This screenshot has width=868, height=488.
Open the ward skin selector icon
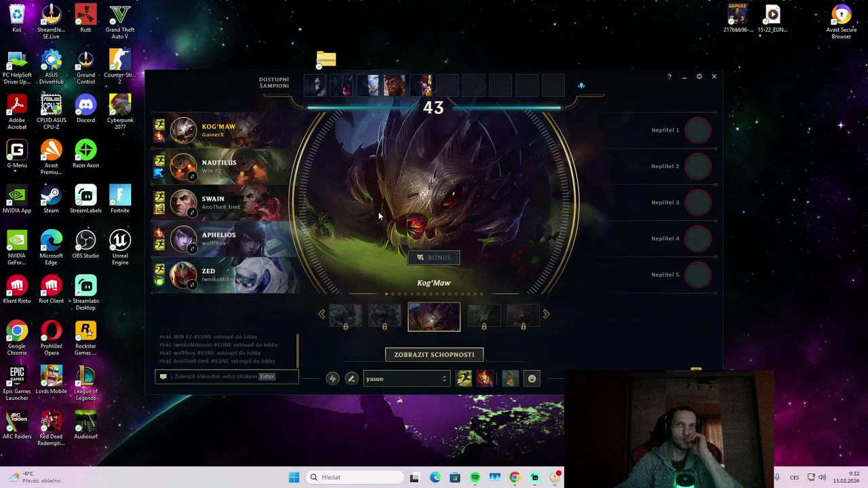click(x=511, y=379)
